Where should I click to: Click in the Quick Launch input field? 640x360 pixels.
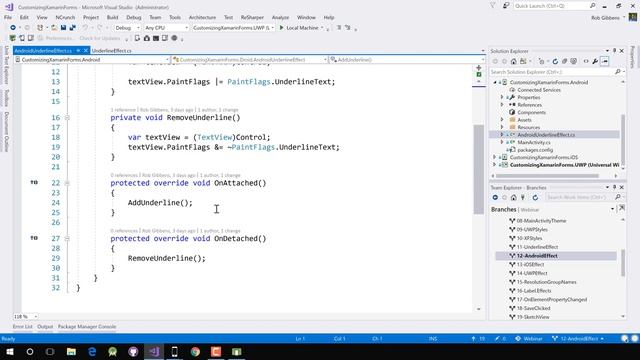551,6
